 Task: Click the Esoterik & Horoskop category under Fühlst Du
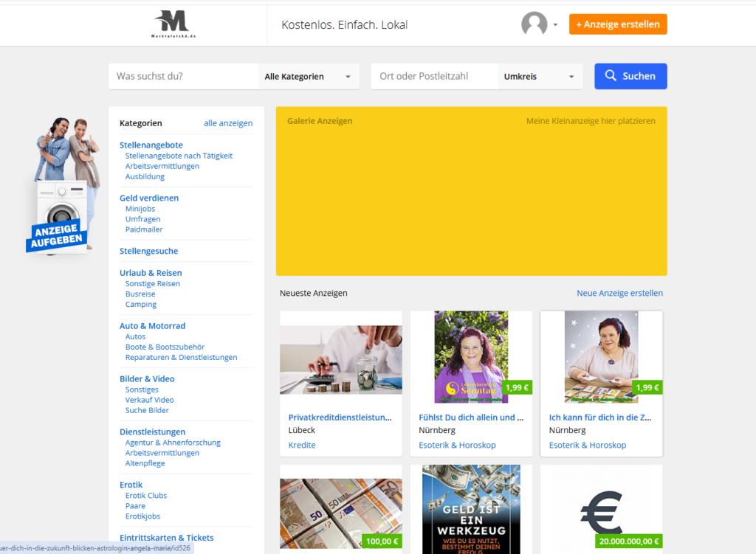[457, 445]
